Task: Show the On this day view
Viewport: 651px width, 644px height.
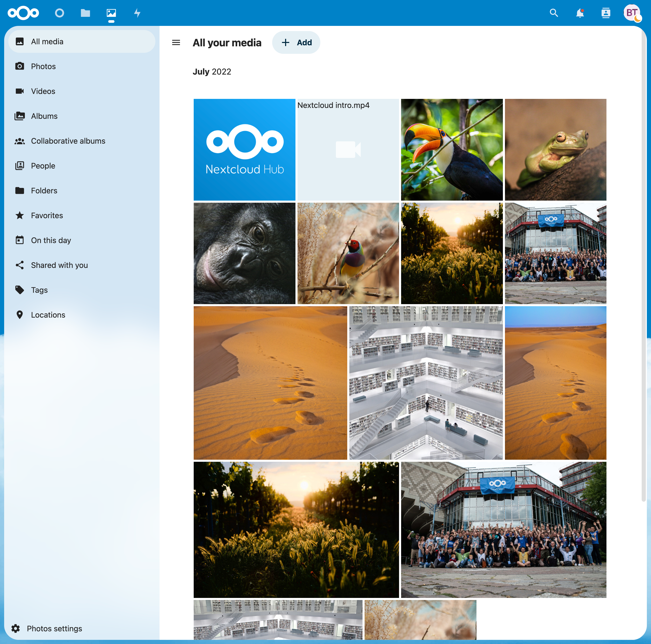Action: [51, 240]
